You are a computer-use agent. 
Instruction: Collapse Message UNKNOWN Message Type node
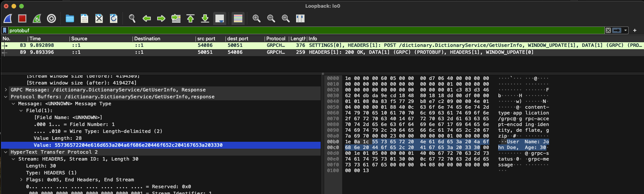(13, 104)
